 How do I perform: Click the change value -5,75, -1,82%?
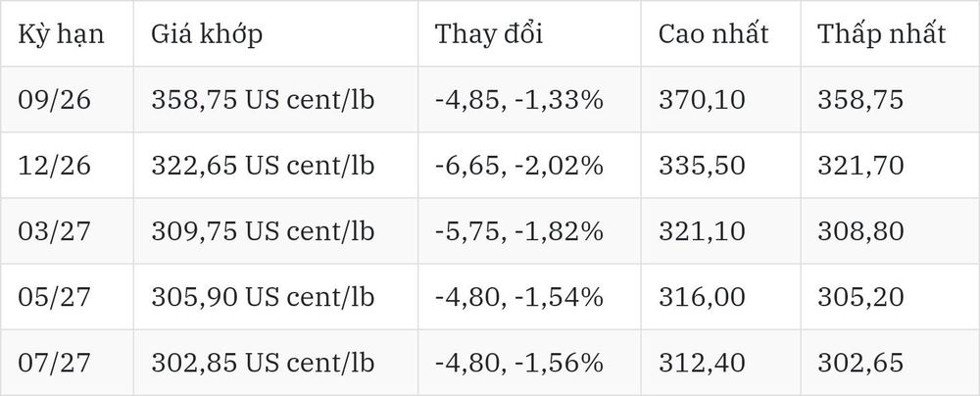coord(519,231)
